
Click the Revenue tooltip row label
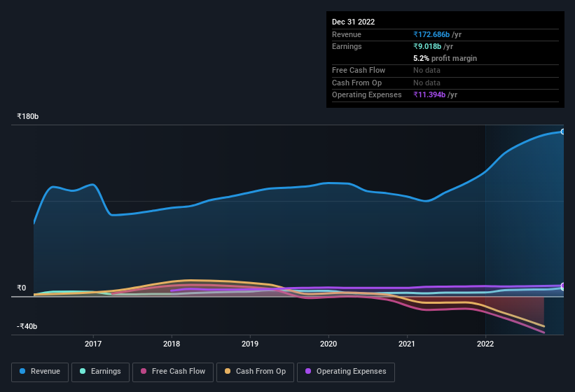347,34
